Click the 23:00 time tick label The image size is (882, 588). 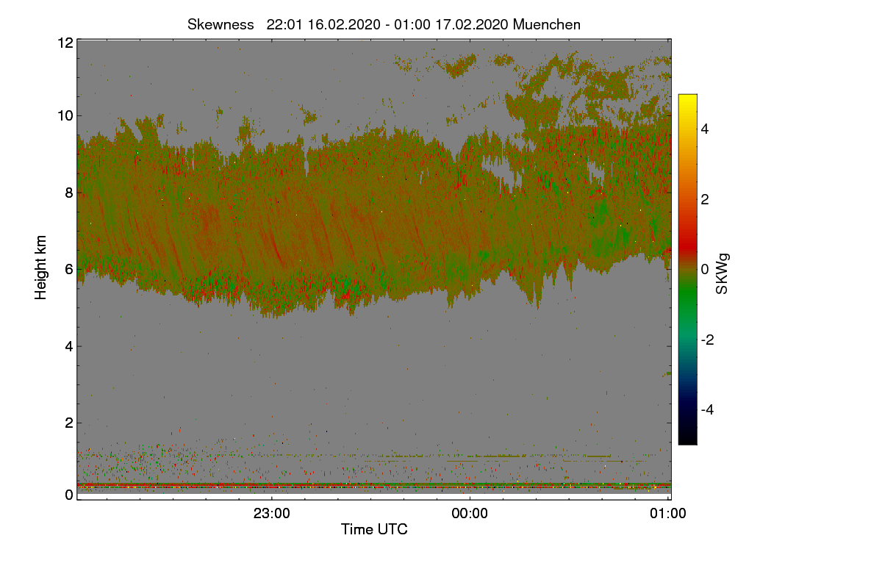coord(272,514)
